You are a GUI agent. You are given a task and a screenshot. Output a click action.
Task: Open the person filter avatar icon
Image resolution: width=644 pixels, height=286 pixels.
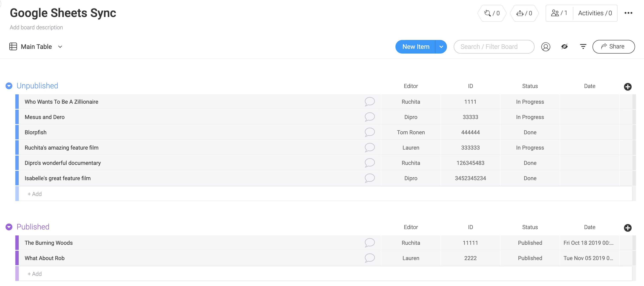click(545, 47)
